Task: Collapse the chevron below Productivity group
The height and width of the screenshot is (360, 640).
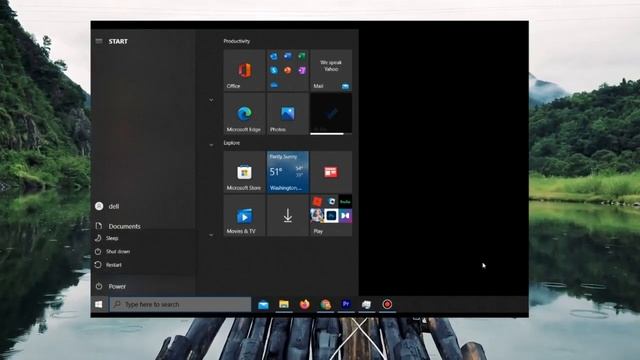Action: 211,100
